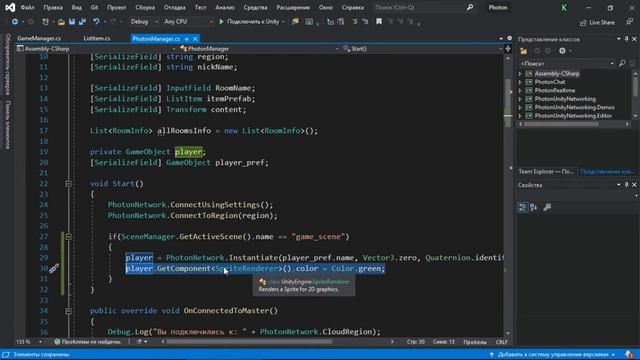Open the Any CPU platform dropdown
This screenshot has height=360, width=640.
[188, 22]
